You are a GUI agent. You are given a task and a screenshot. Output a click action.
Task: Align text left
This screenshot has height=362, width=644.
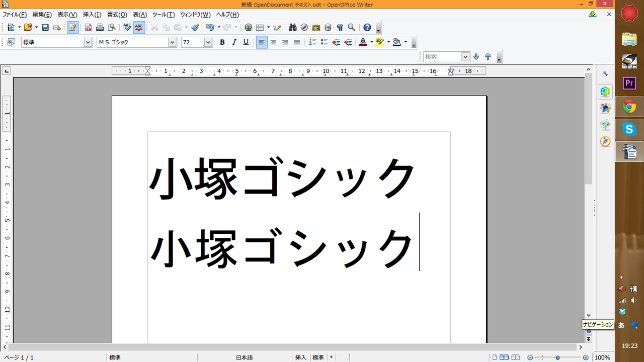262,42
